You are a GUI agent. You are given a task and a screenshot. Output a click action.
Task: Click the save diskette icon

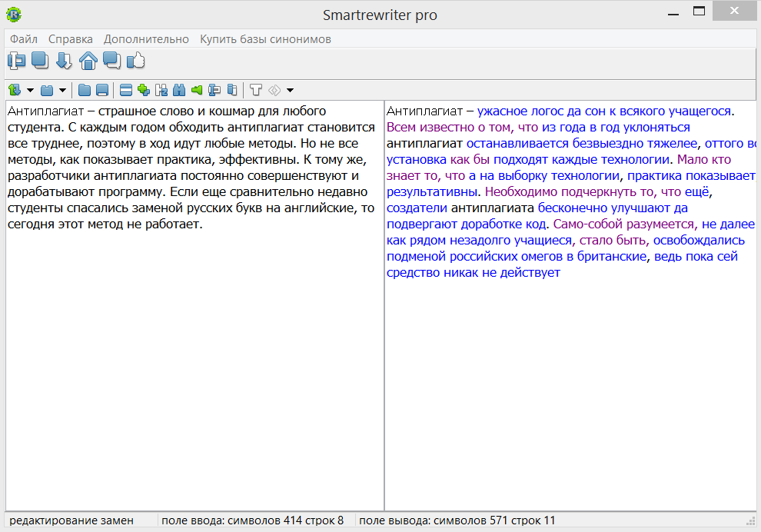pos(102,90)
